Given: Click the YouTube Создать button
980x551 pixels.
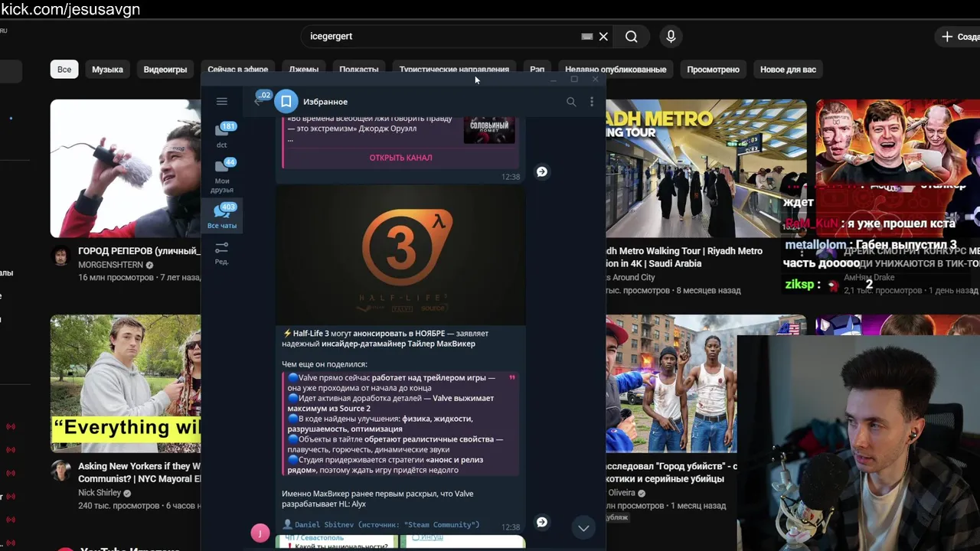Looking at the screenshot, I should [959, 36].
